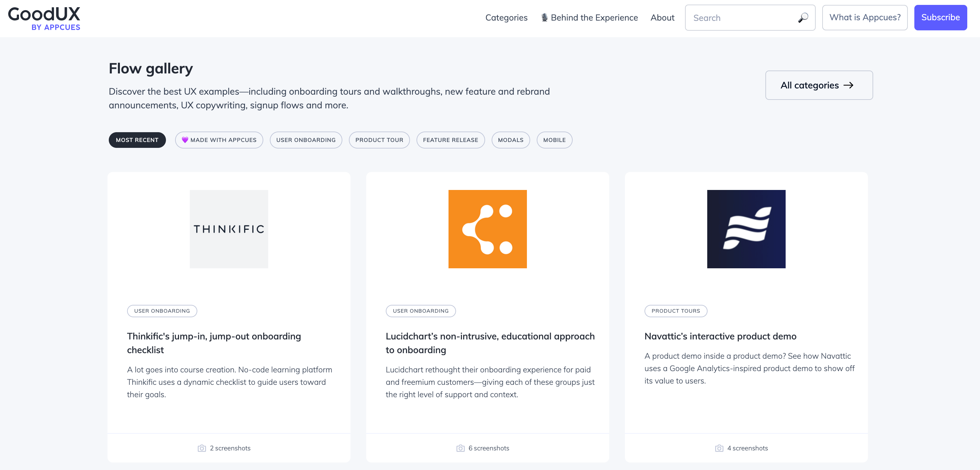The image size is (980, 470).
Task: Click '6 screenshots' text on Lucidchart card
Action: coord(489,448)
